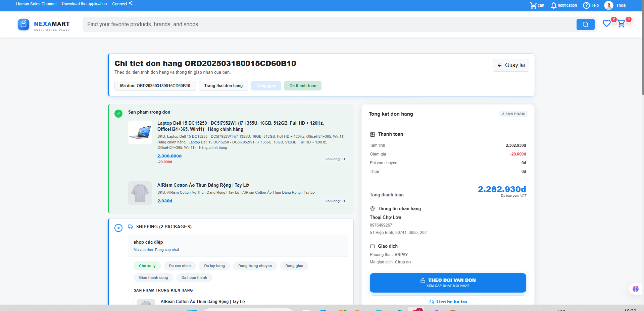
Task: Click the step 2 circle icon
Action: pos(118,228)
